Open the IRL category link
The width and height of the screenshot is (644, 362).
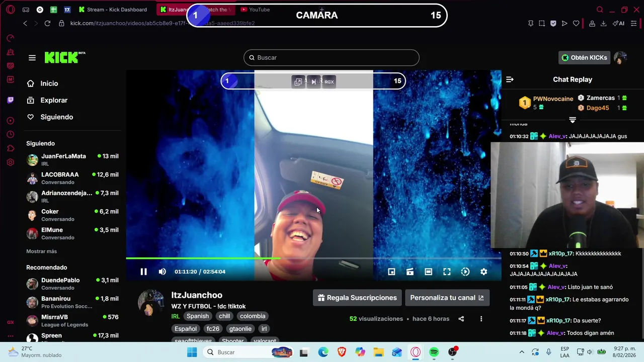176,316
